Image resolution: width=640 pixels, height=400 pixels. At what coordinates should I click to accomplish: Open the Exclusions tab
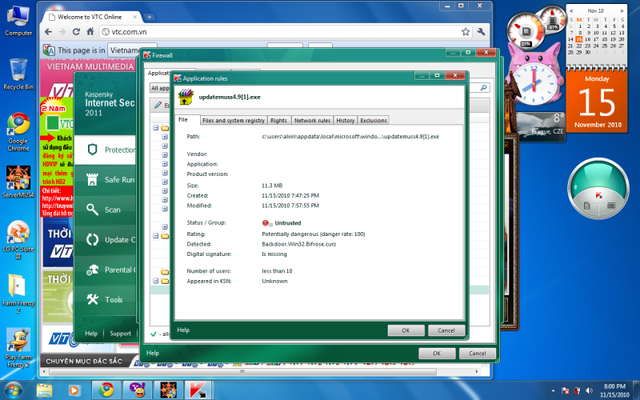pyautogui.click(x=373, y=120)
